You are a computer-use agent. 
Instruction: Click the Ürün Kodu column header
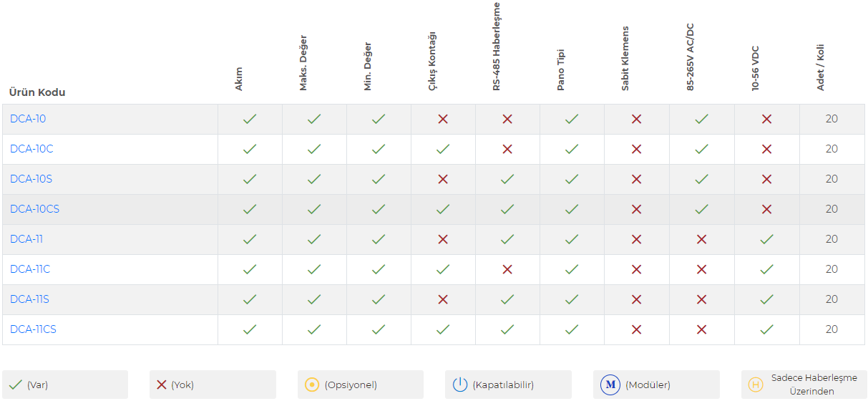click(37, 92)
